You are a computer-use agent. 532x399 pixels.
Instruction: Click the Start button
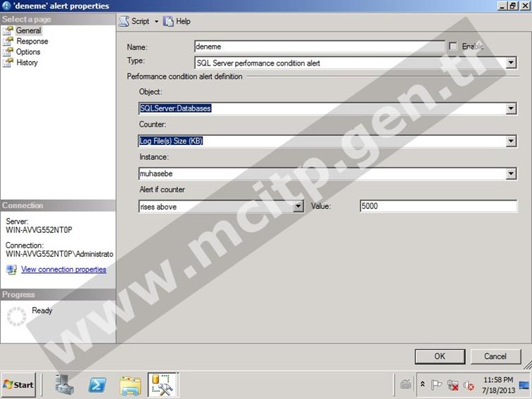pyautogui.click(x=18, y=385)
